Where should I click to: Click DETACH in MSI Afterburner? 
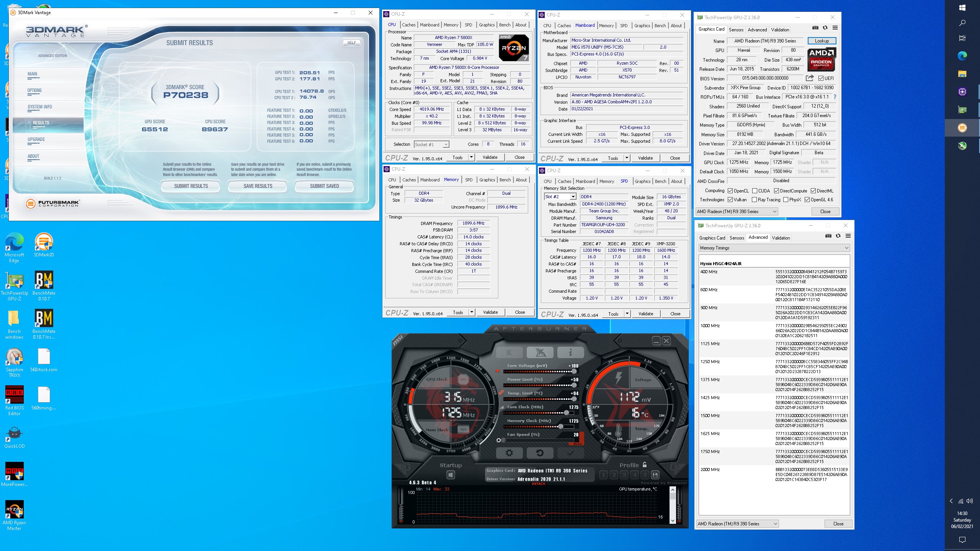538,484
